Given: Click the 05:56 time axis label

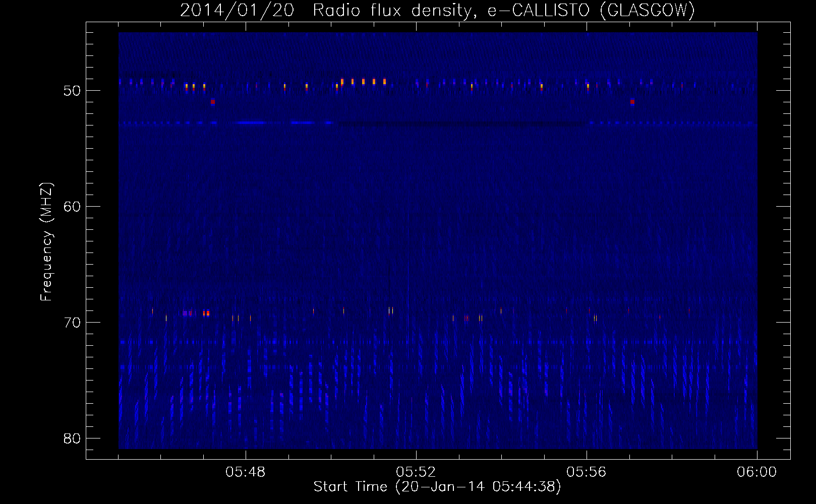Looking at the screenshot, I should coord(587,472).
